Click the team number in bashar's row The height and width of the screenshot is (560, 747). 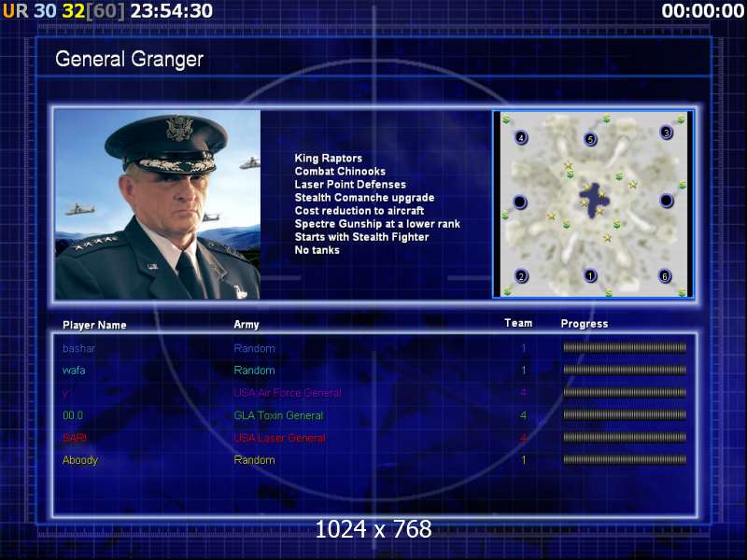click(524, 348)
